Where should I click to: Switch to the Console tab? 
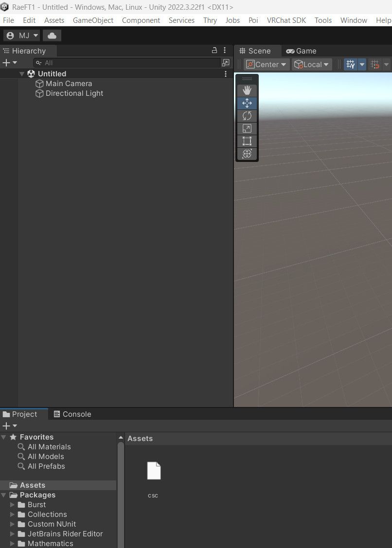point(72,414)
